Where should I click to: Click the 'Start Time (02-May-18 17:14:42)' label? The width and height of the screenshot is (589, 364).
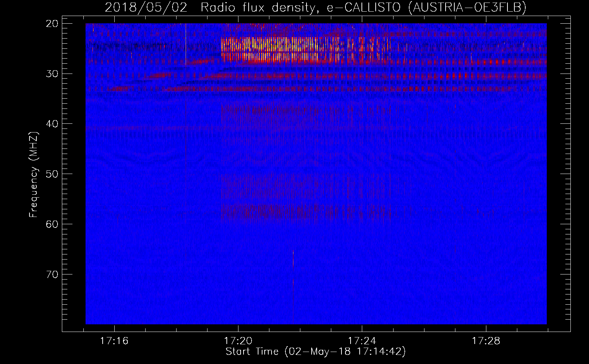click(316, 352)
